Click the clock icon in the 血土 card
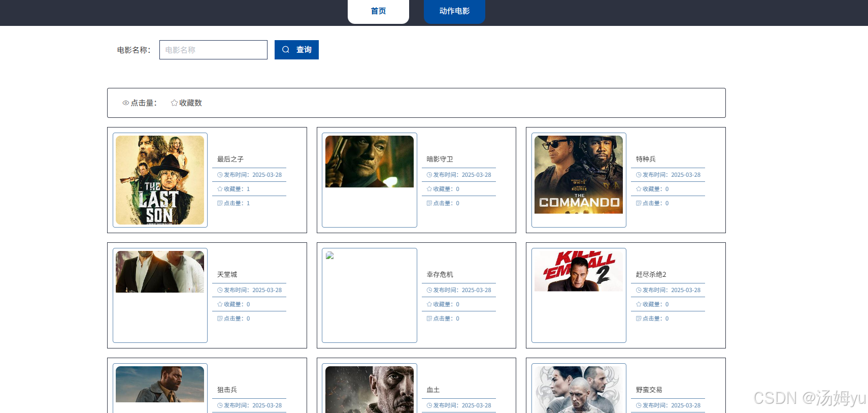 (x=429, y=405)
